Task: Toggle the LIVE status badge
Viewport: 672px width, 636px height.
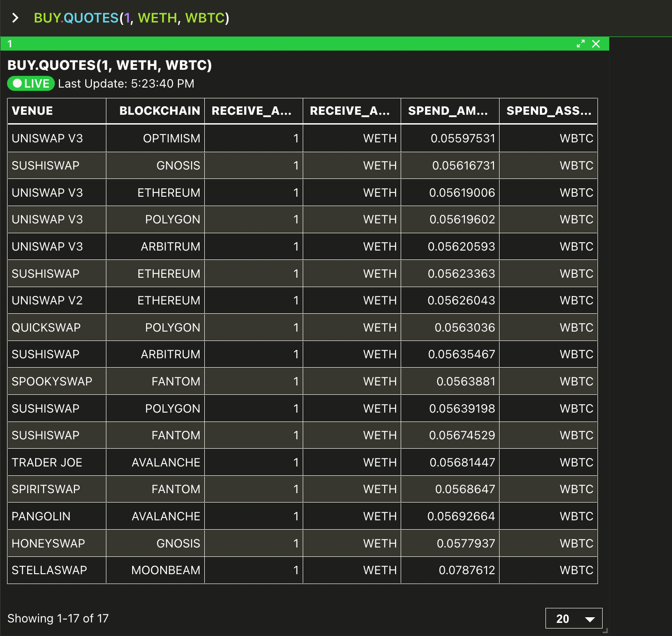Action: click(31, 83)
